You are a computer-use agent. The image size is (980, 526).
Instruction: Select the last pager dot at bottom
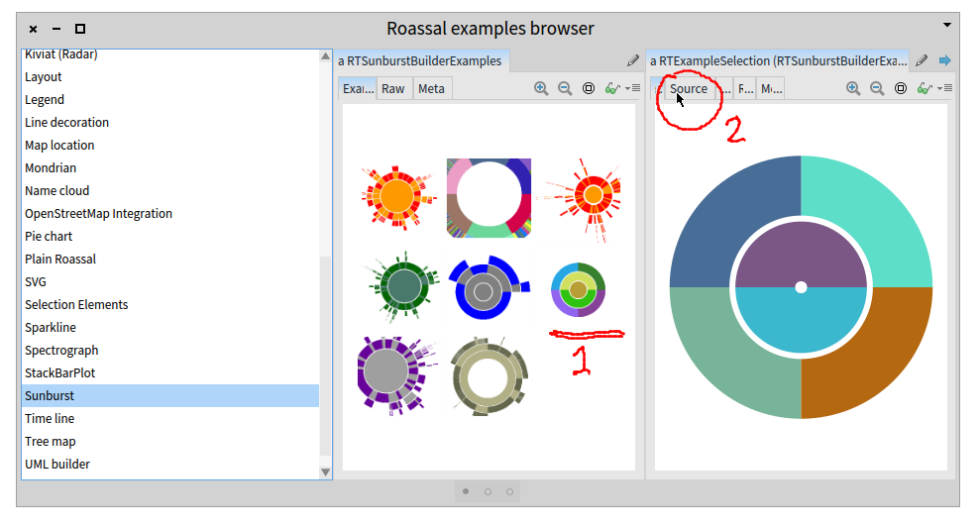[509, 491]
